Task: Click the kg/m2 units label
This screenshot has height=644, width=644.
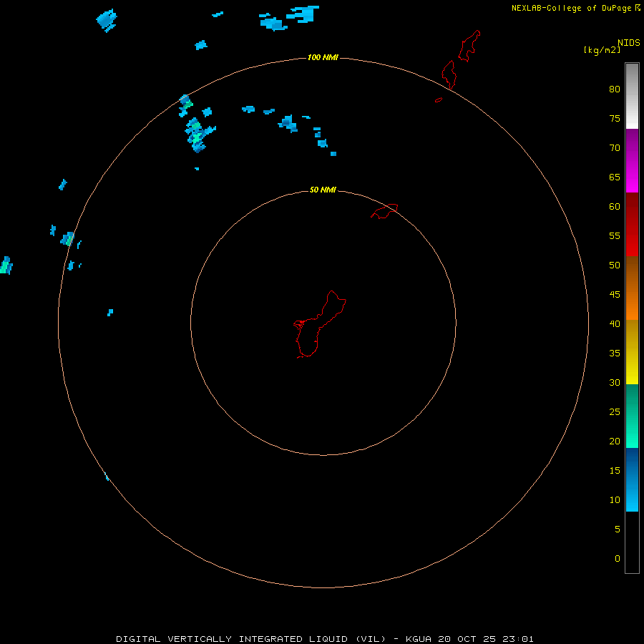Action: click(x=602, y=50)
